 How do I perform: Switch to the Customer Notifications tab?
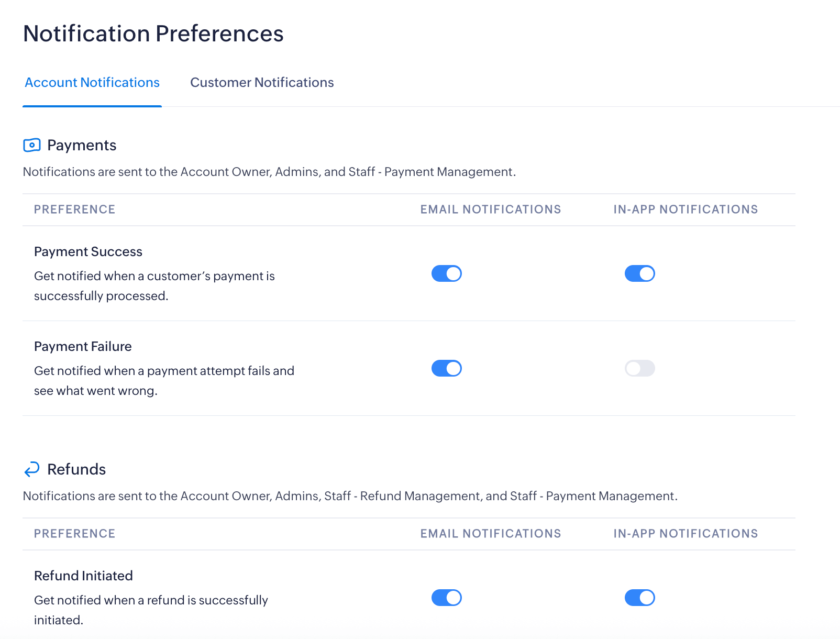pyautogui.click(x=262, y=83)
